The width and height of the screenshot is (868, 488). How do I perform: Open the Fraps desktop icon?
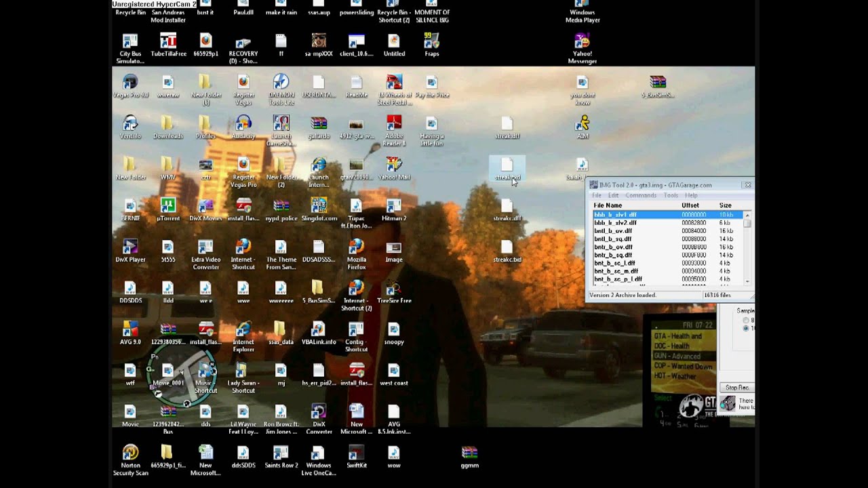click(x=431, y=46)
